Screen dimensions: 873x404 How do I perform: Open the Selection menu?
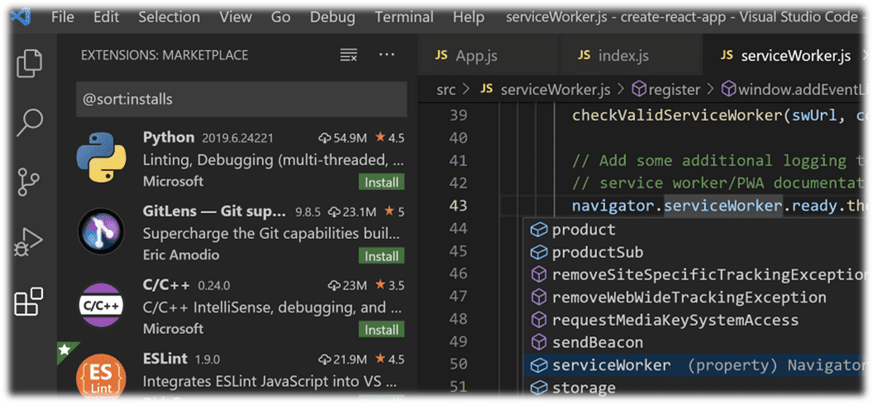169,17
